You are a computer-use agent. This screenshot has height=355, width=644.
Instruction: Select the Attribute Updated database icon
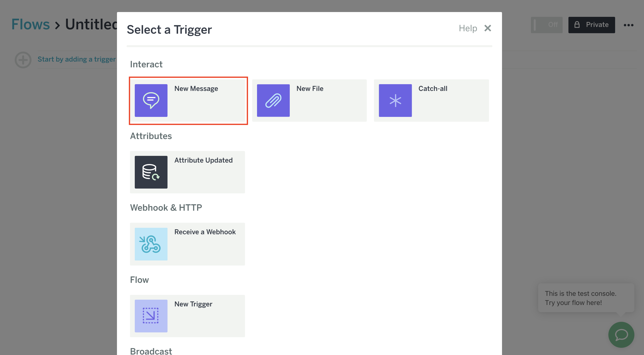[x=151, y=172]
